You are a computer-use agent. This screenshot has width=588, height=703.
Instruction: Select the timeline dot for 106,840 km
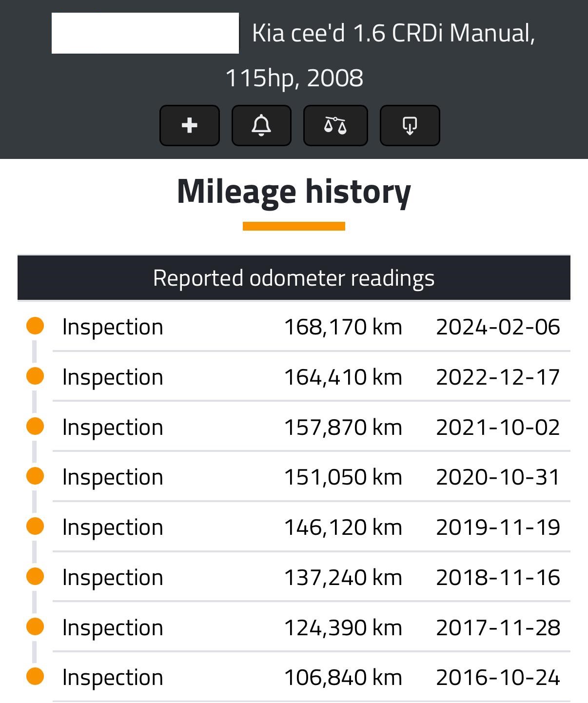35,676
